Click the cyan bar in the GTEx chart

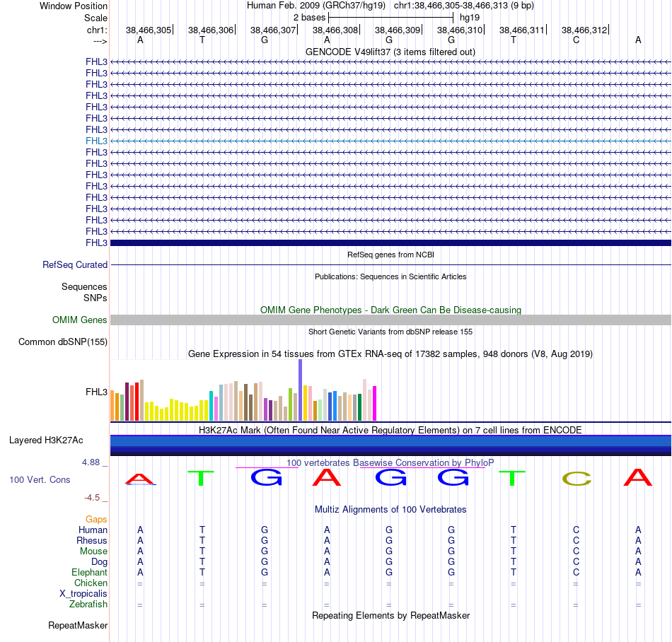coord(212,406)
